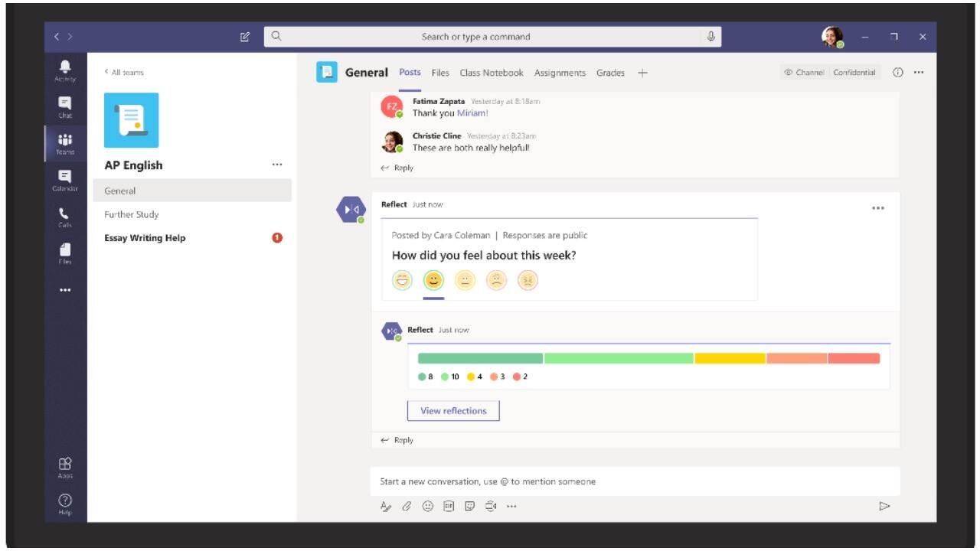Click the light green results bar segment

pyautogui.click(x=619, y=358)
